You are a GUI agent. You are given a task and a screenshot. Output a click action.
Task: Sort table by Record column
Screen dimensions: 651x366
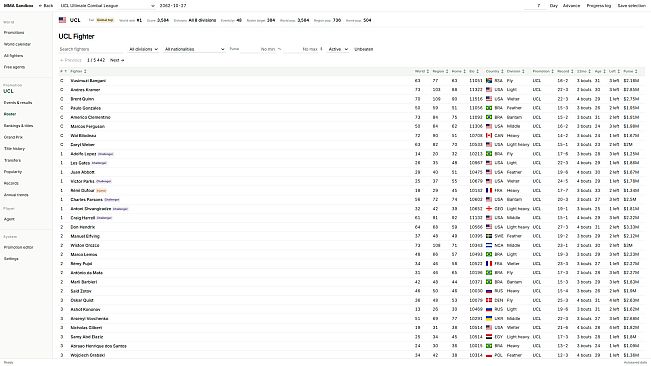tap(565, 71)
